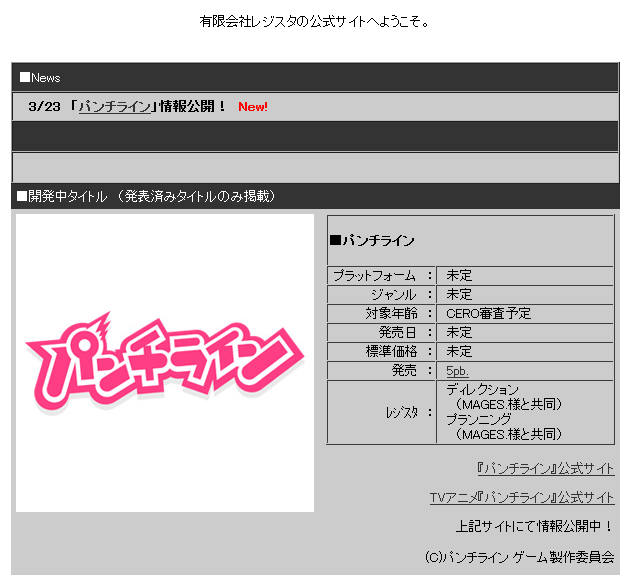Click the 標準価格 label cell
635x575 pixels.
click(381, 351)
